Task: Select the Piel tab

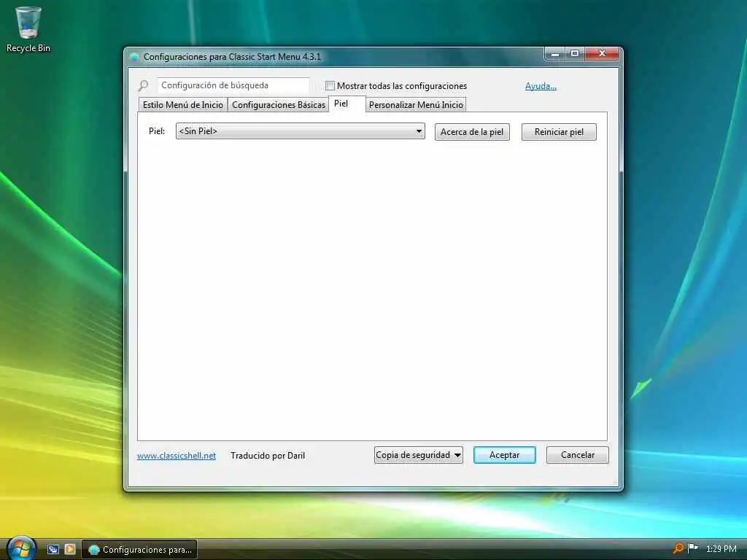Action: [x=347, y=104]
